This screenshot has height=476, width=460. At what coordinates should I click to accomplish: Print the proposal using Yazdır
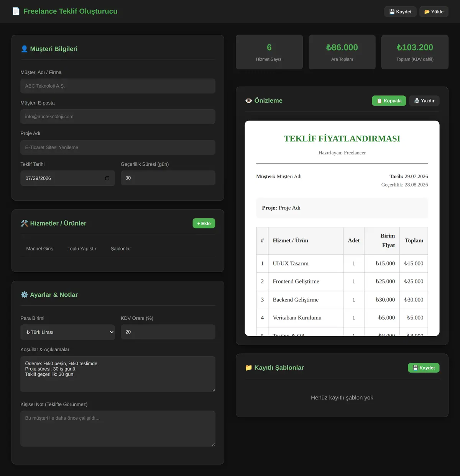click(424, 101)
